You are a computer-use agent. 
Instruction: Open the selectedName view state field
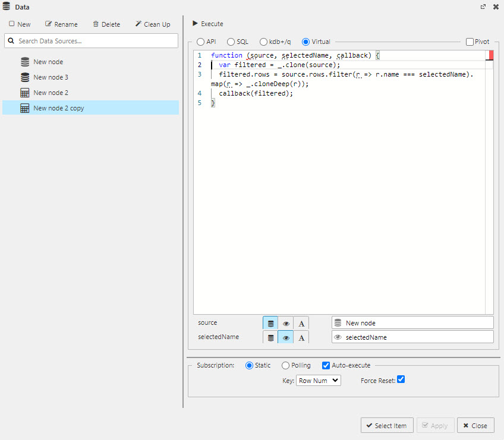point(412,337)
